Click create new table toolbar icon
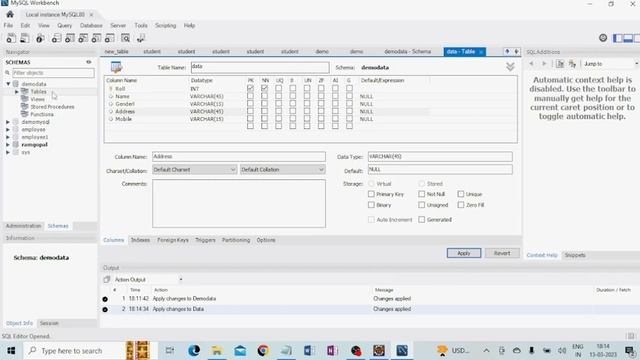 (70, 38)
